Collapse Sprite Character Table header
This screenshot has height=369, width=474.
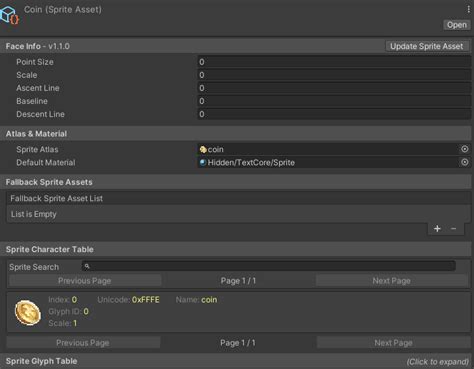[x=237, y=249]
